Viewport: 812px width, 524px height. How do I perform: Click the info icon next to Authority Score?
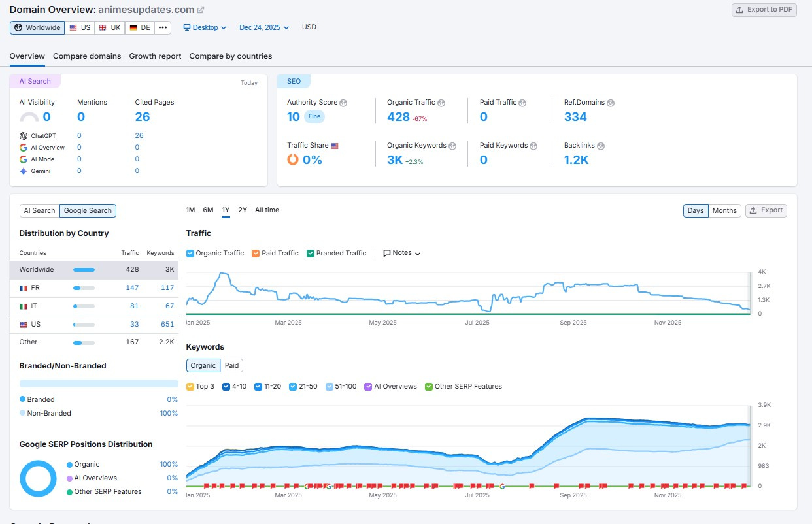pos(343,103)
